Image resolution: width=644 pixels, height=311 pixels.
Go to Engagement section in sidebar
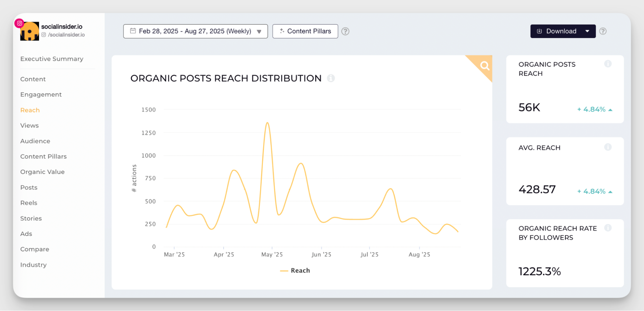tap(41, 95)
